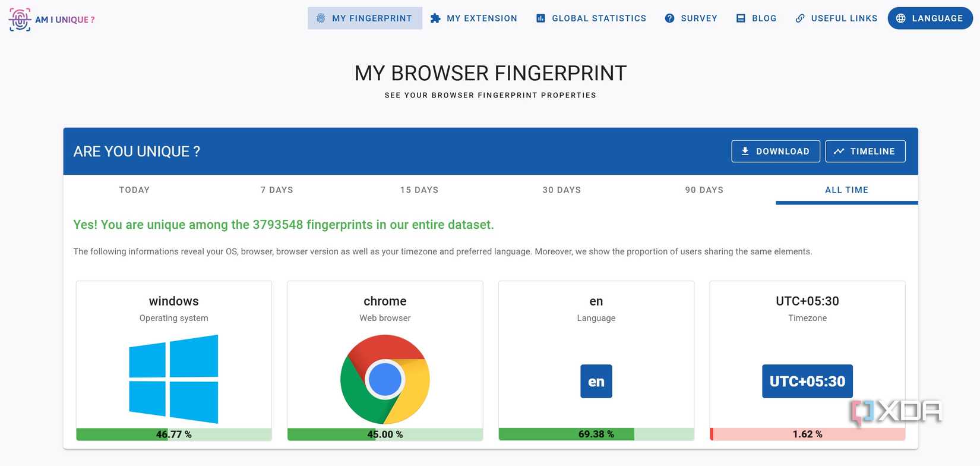Click the 1.62 % timezone progress bar
The width and height of the screenshot is (980, 466).
pos(808,434)
